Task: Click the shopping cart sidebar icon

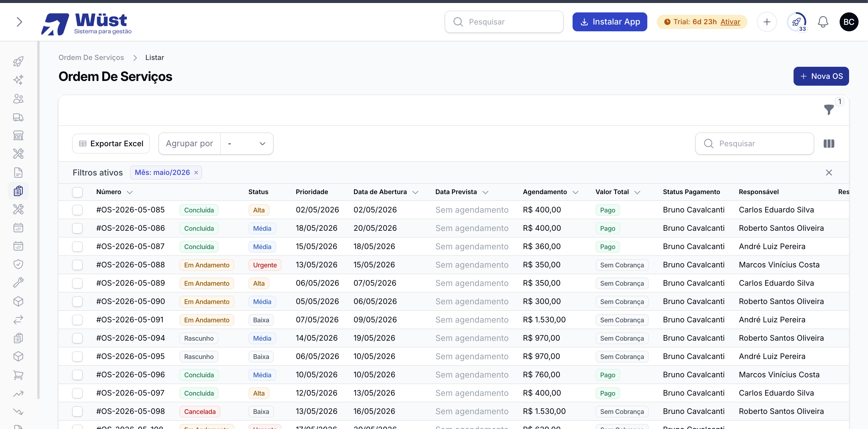Action: click(18, 375)
